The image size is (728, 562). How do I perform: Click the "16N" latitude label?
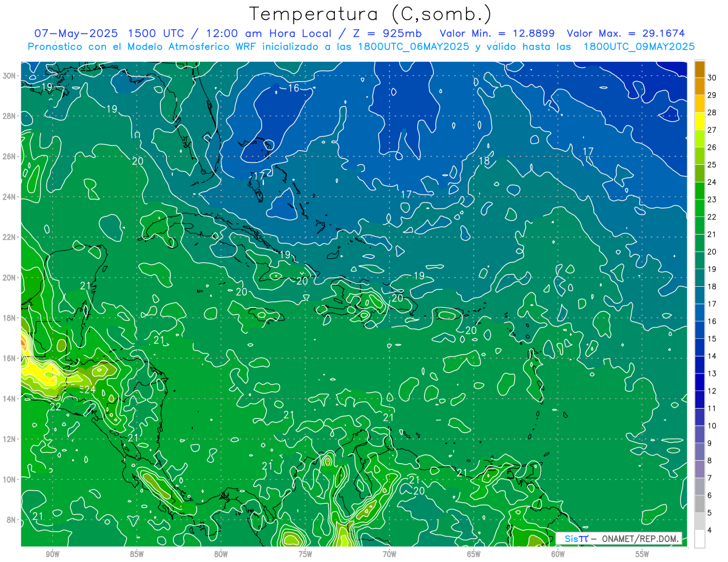(9, 358)
